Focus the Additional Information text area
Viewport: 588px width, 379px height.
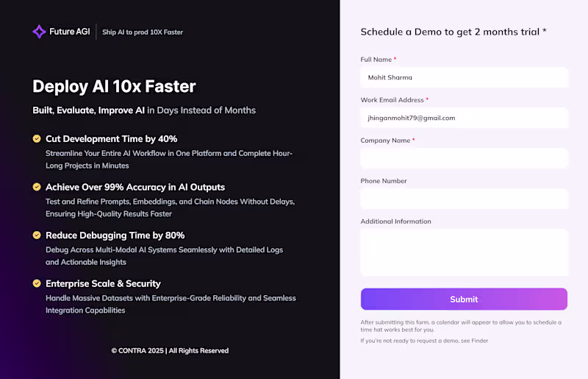click(x=464, y=252)
